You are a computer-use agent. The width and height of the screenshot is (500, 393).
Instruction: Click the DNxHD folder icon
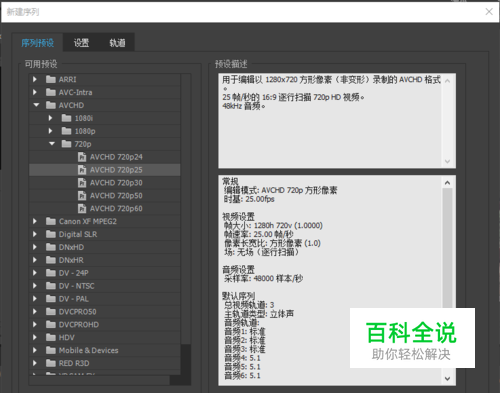point(51,247)
